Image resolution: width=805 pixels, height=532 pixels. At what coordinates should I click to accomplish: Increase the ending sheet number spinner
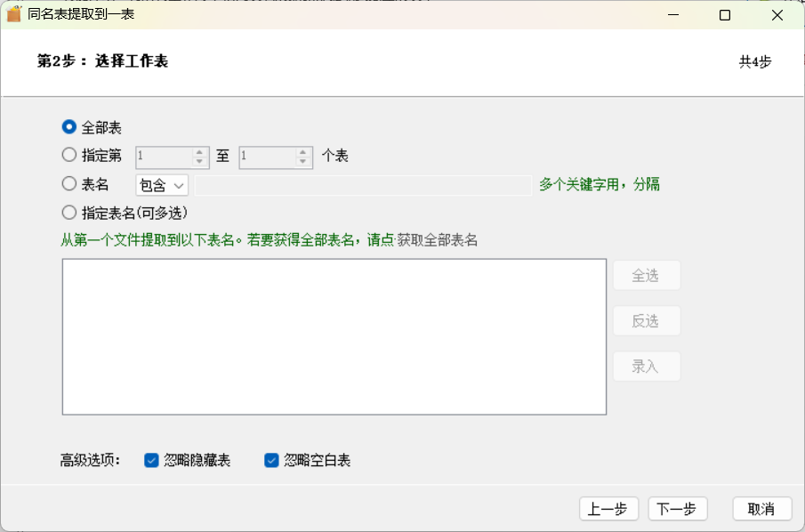pos(303,152)
